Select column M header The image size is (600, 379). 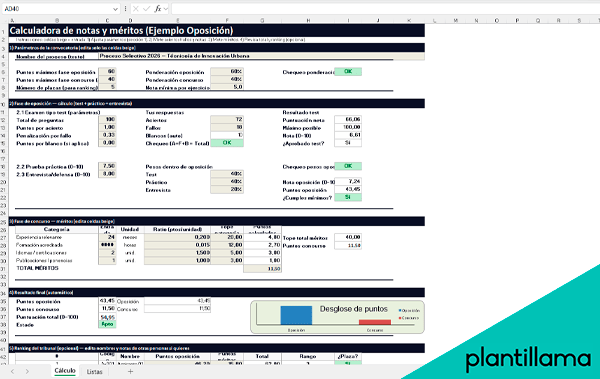(456, 20)
